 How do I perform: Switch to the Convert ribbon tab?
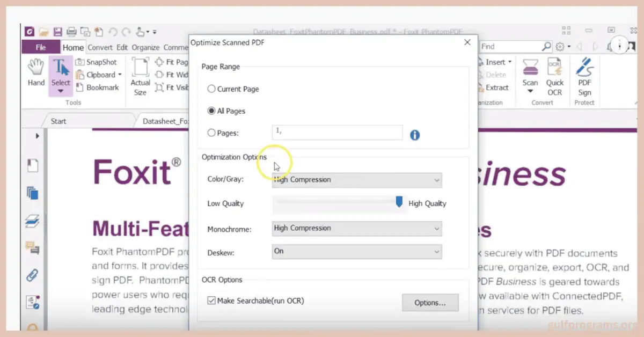pyautogui.click(x=100, y=47)
